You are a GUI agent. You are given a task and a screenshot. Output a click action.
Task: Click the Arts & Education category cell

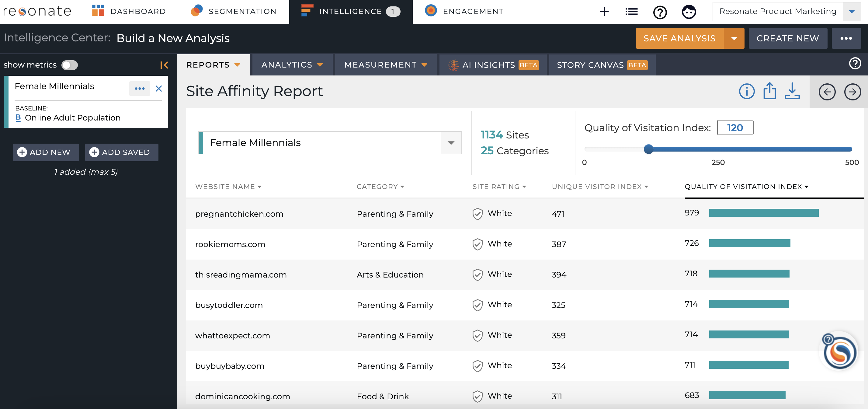pos(390,274)
